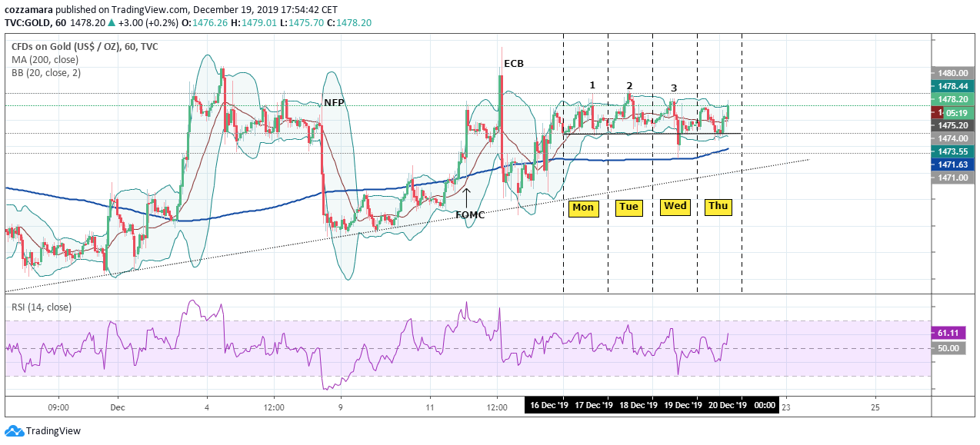Click the 1478.44 green price label

(952, 86)
